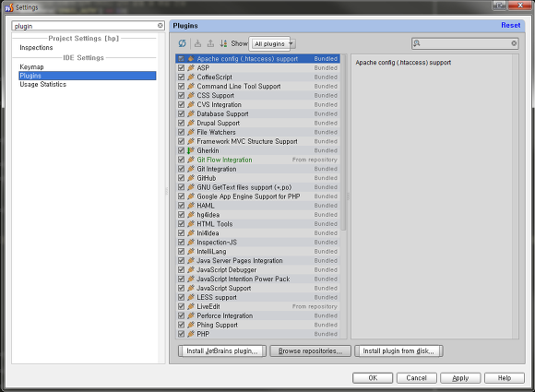The width and height of the screenshot is (535, 392).
Task: Click the sort plugins toolbar icon
Action: tap(223, 43)
